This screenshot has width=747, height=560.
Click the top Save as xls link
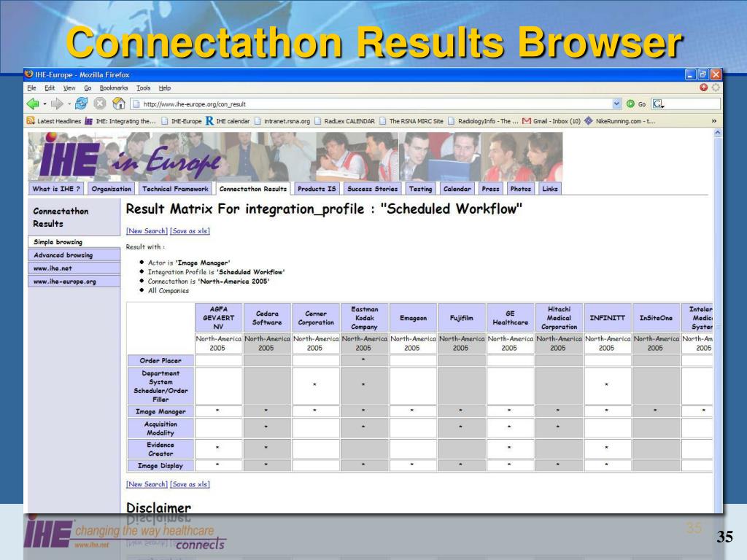(190, 231)
